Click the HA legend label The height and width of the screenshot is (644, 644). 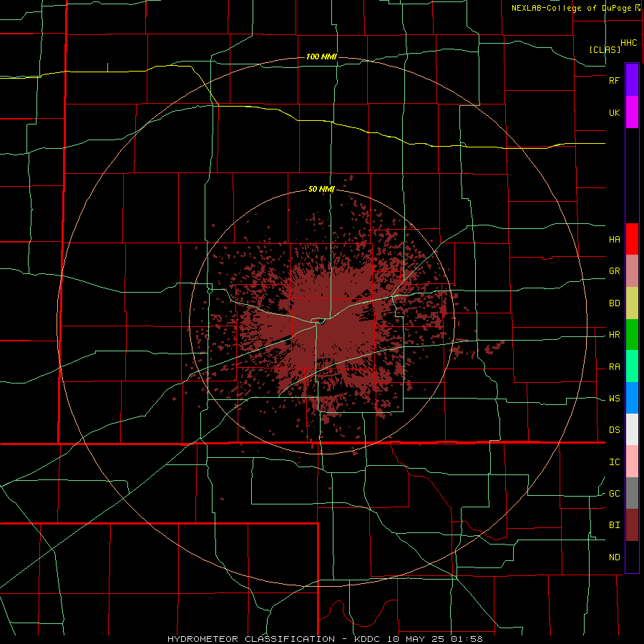tap(614, 240)
